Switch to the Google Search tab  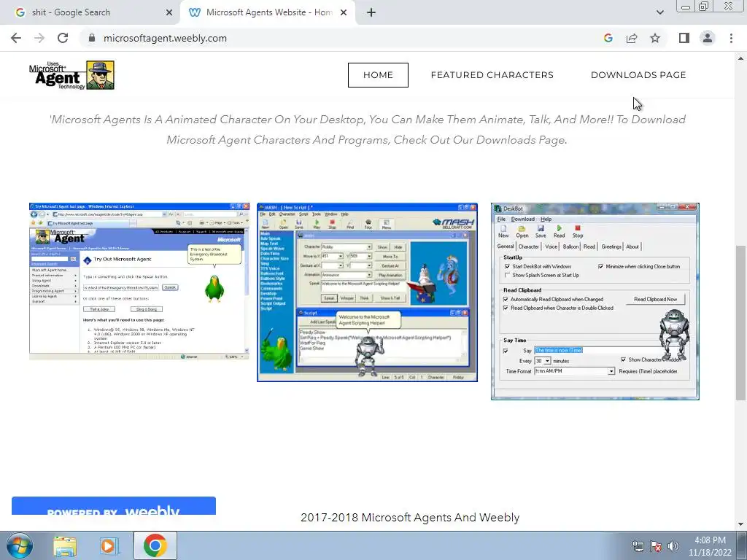(90, 12)
